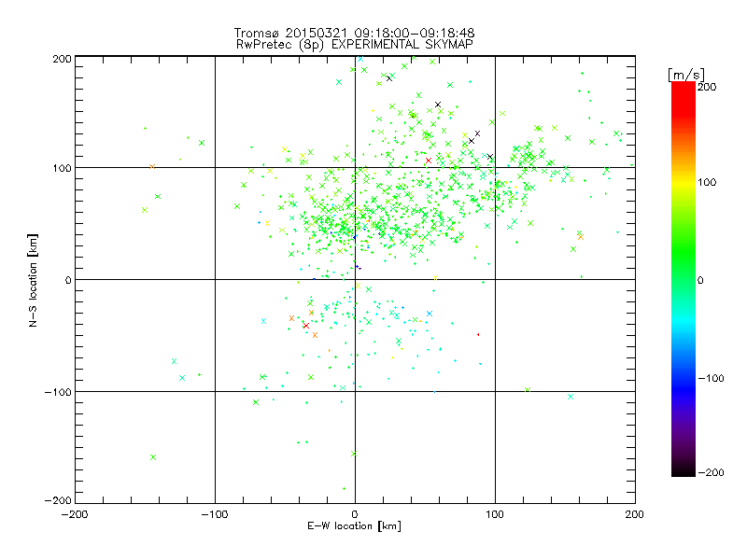Click the yellow band of the colorbar
This screenshot has height=560, width=747.
(x=684, y=183)
